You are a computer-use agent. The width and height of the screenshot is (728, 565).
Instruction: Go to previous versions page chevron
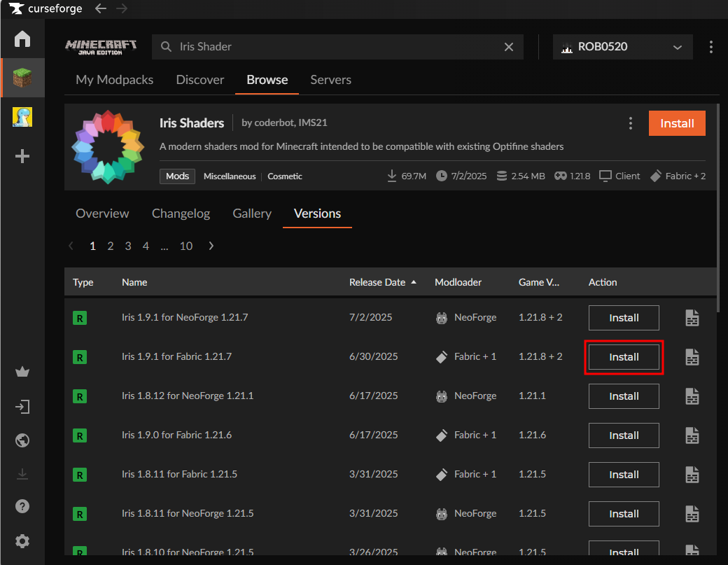(x=71, y=246)
